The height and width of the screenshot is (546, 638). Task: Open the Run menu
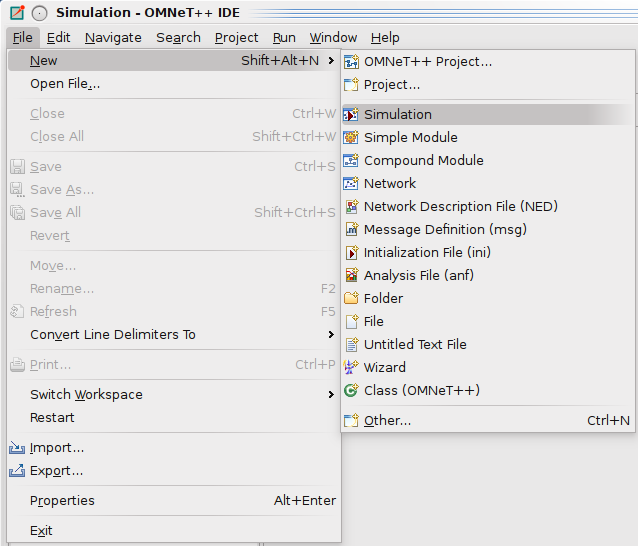284,37
